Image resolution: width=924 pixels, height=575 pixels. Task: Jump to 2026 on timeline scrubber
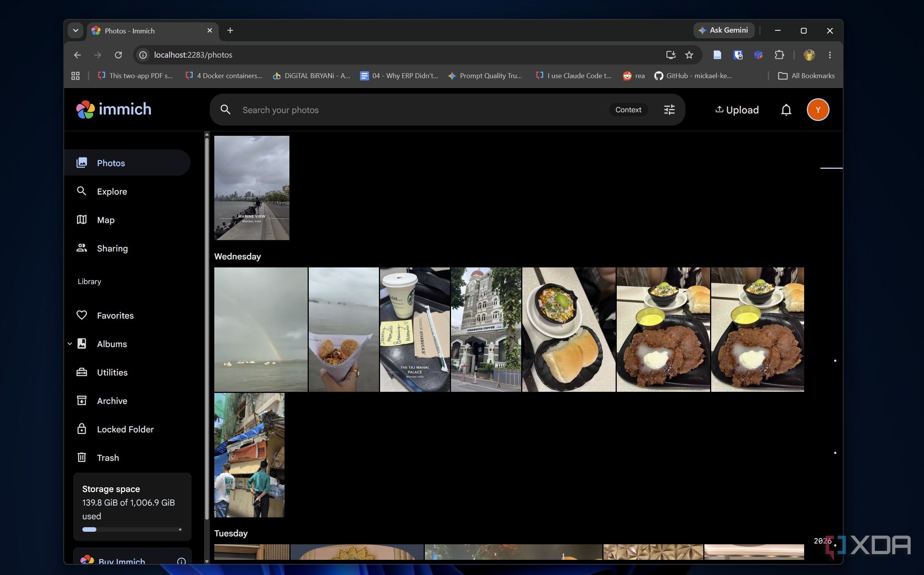(x=822, y=541)
